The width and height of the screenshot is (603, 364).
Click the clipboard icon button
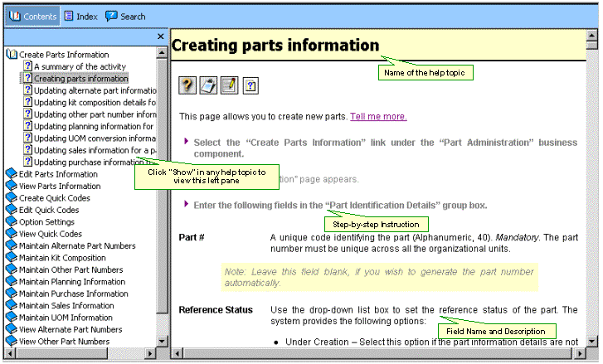pyautogui.click(x=208, y=85)
